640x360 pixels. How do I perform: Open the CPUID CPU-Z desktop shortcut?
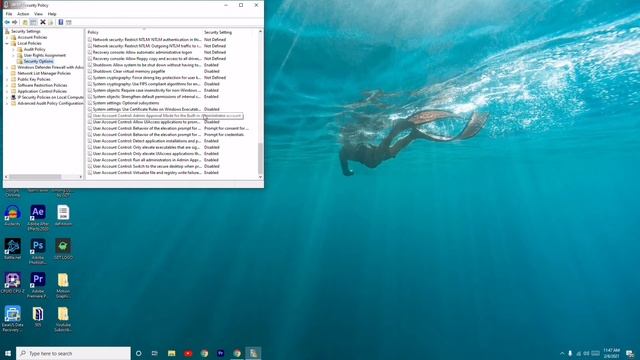coord(13,283)
